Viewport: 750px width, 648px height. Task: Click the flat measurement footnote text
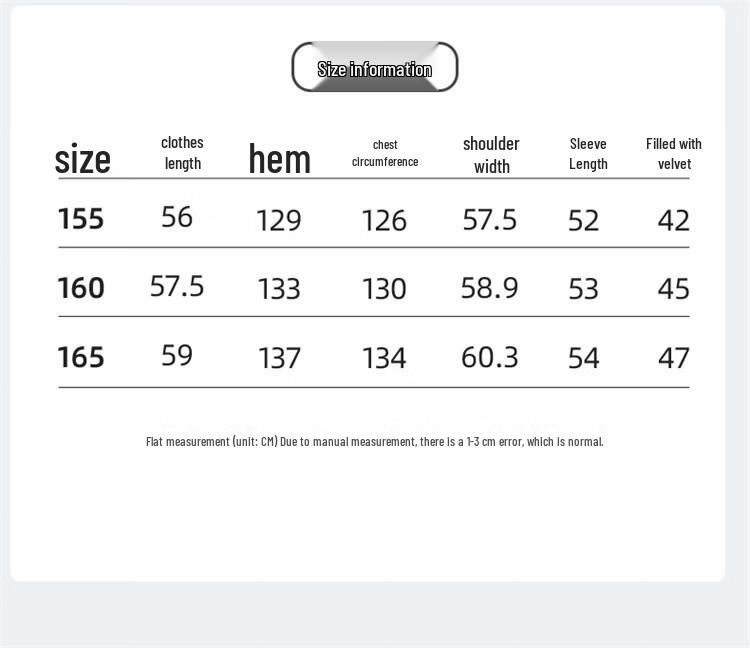(x=375, y=441)
